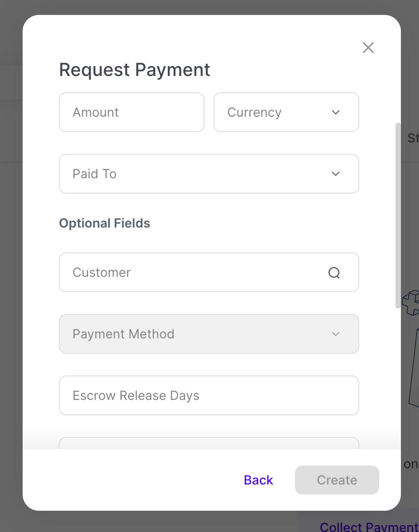Expand the Paid To dropdown field

point(199,174)
